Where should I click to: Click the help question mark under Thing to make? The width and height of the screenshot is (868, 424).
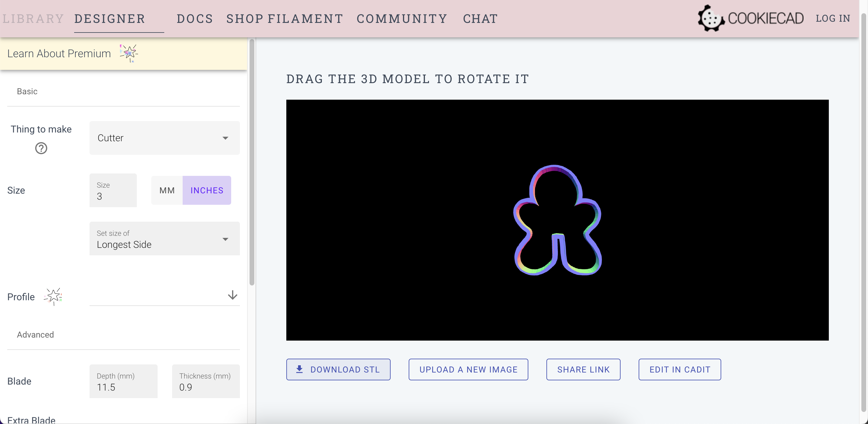41,148
